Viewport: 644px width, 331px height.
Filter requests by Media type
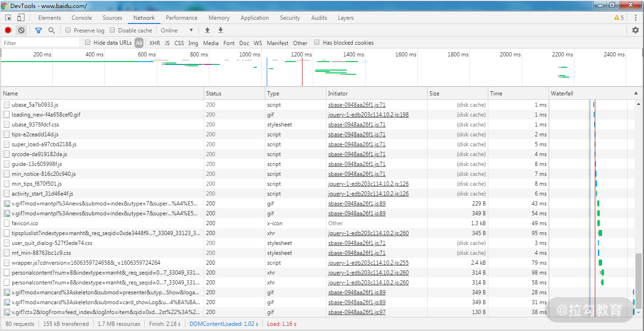coord(211,43)
